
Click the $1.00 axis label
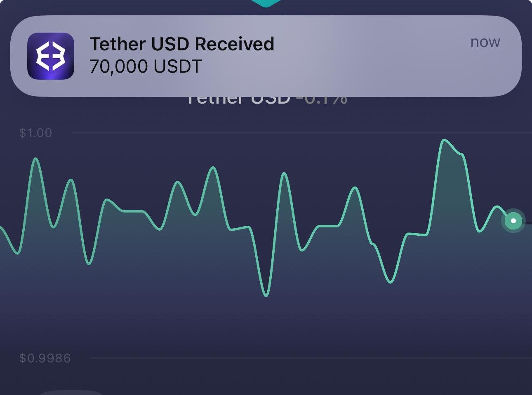click(36, 133)
